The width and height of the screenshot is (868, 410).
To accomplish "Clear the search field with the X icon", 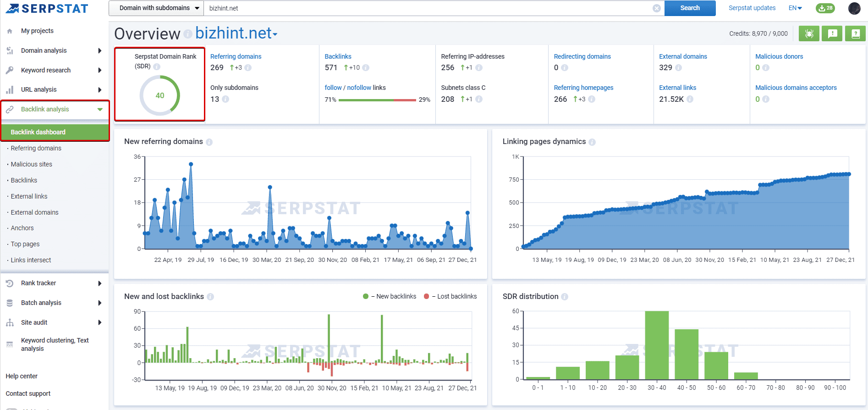I will point(657,8).
